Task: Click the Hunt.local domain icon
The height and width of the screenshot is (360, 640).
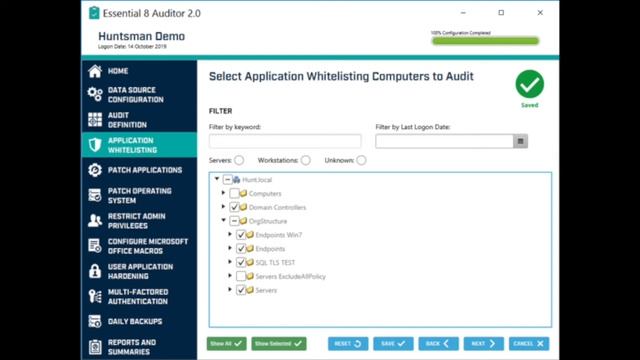Action: pos(236,180)
